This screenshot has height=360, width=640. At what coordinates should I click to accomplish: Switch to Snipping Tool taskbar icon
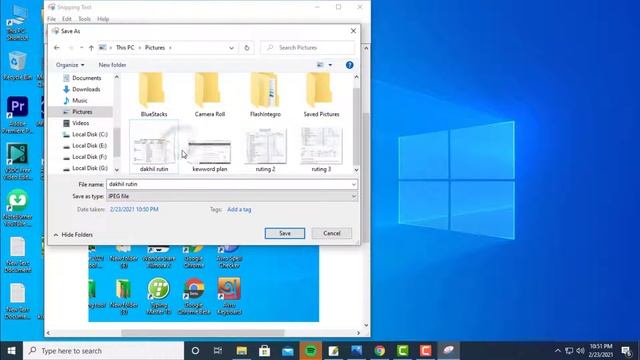click(x=449, y=351)
